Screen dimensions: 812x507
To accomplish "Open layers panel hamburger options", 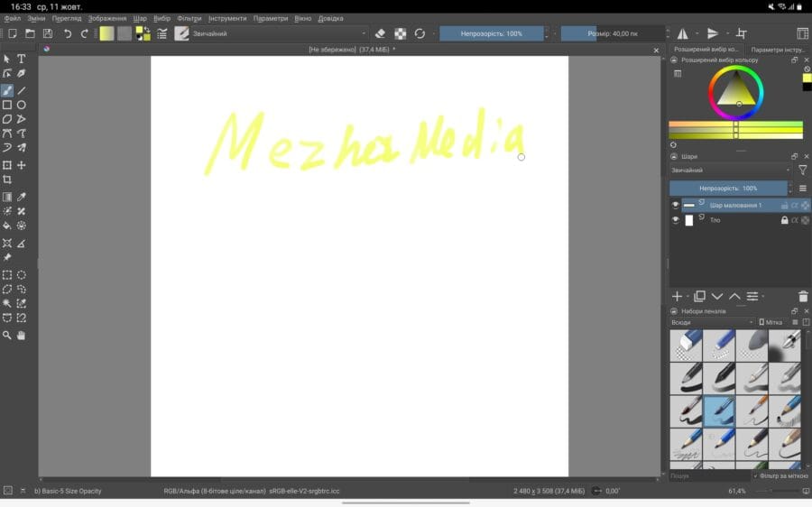I will (x=803, y=189).
